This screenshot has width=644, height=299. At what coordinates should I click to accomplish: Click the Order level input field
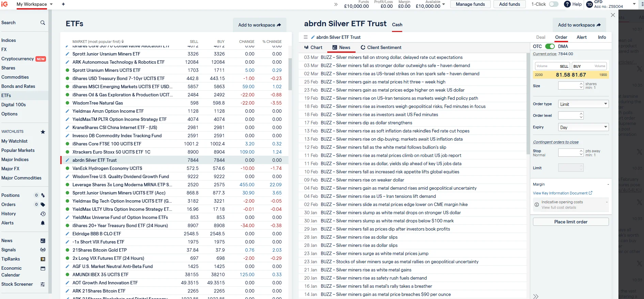(569, 115)
